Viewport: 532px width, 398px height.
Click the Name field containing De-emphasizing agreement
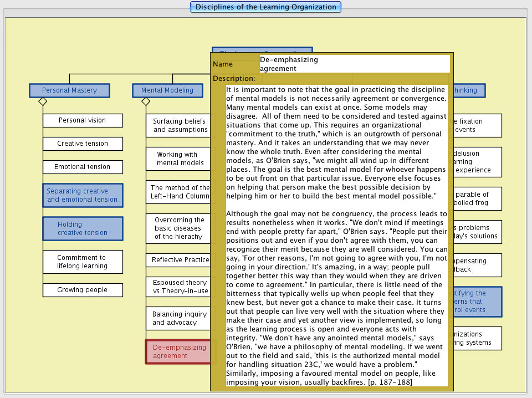354,64
